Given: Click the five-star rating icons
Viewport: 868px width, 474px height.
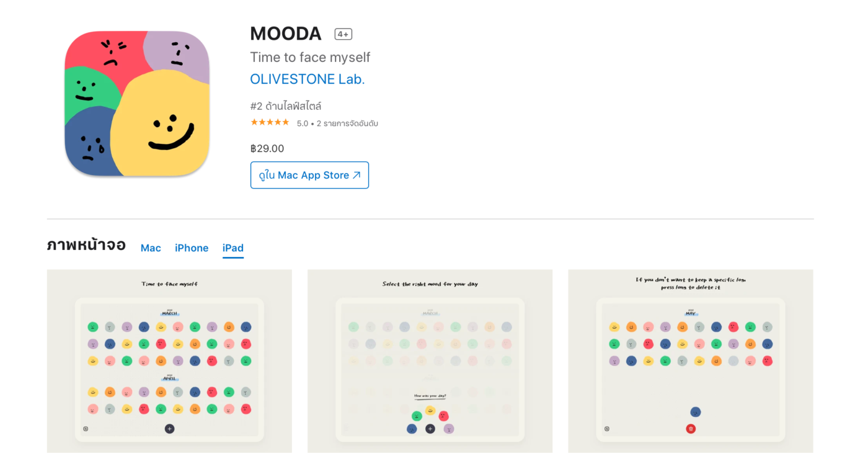Looking at the screenshot, I should click(270, 123).
